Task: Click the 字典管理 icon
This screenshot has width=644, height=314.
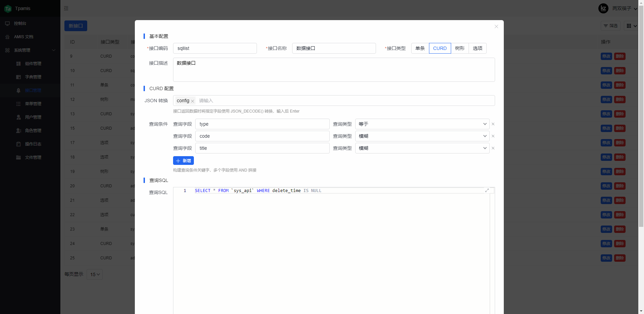Action: (x=18, y=77)
